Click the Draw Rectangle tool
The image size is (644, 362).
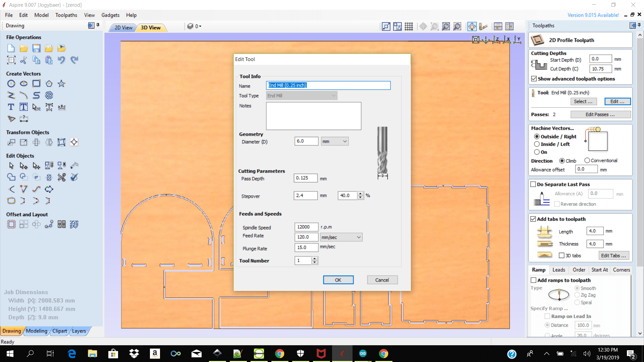coord(36,83)
